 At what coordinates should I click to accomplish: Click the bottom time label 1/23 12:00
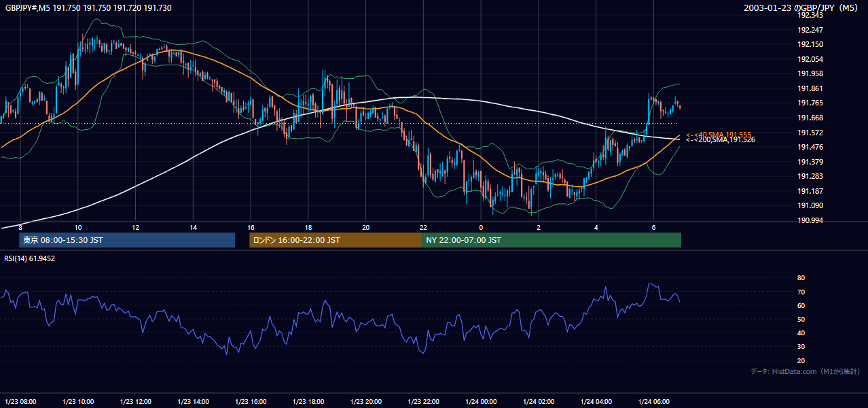pyautogui.click(x=136, y=402)
